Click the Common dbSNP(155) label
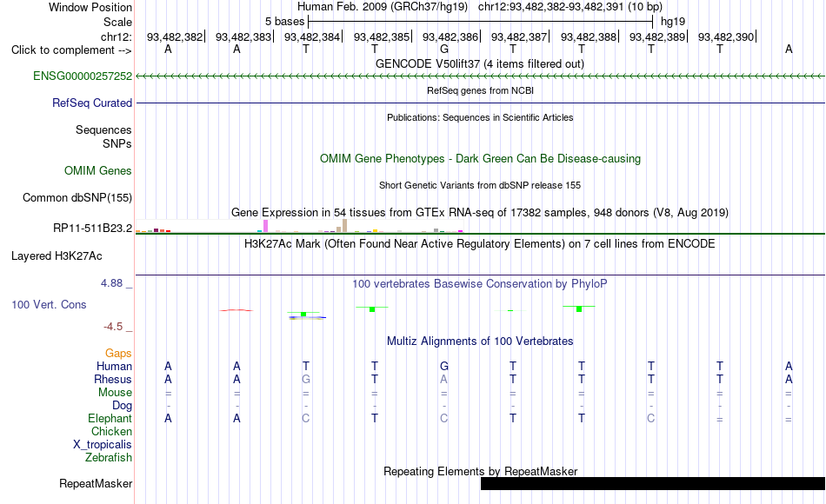 pos(77,197)
